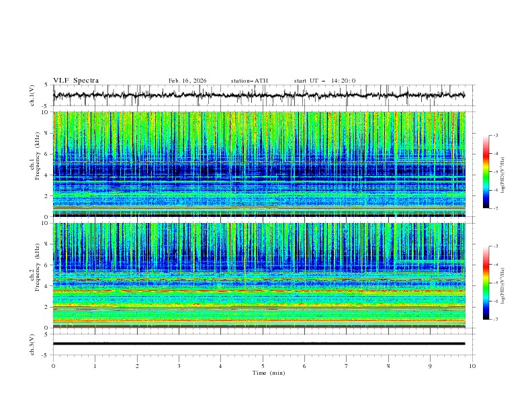Image resolution: width=532 pixels, height=411 pixels.
Task: Click the 8 minute tick label
Action: pos(388,366)
